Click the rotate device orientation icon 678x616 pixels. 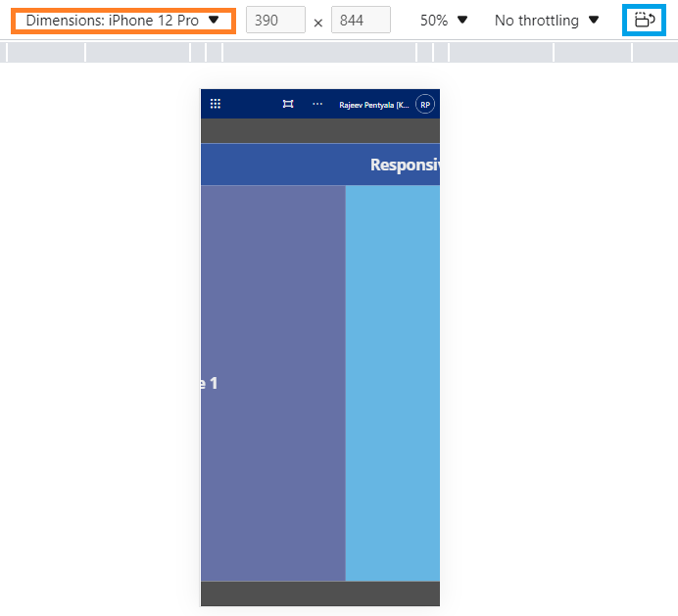click(644, 20)
